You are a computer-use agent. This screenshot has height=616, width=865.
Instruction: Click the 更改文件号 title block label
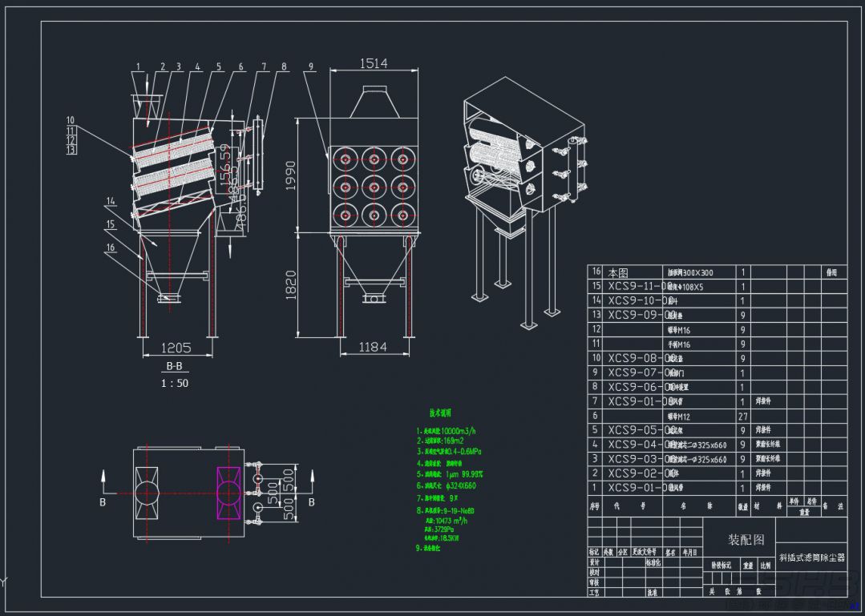[644, 552]
